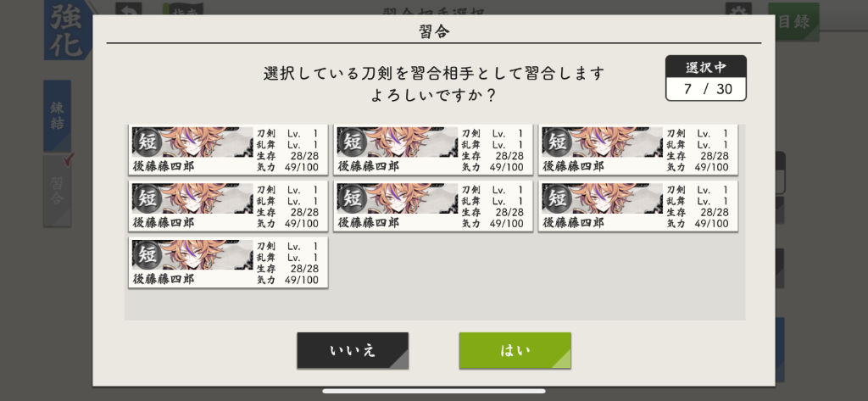868x401 pixels.
Task: Confirm the fusion with the green はい button
Action: tap(515, 351)
